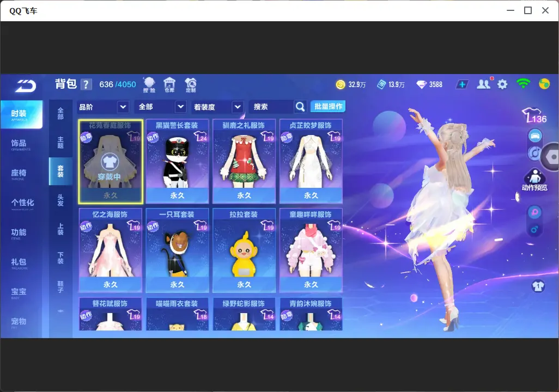Switch to the 饰品 ornaments tab
Image resolution: width=559 pixels, height=392 pixels.
(x=21, y=144)
